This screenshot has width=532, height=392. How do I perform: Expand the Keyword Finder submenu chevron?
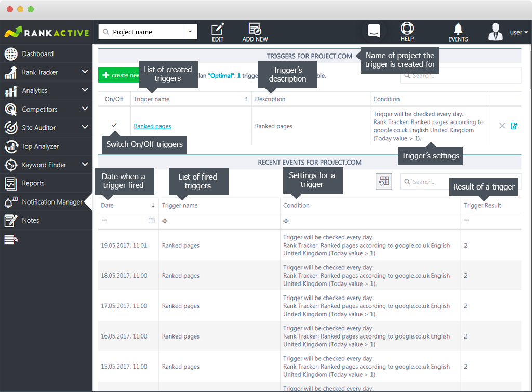click(85, 164)
